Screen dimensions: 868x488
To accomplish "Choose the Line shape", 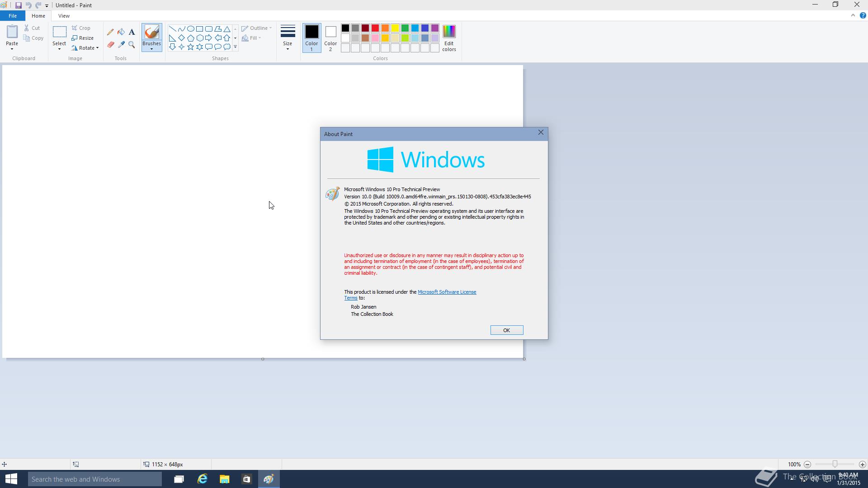I will click(172, 28).
